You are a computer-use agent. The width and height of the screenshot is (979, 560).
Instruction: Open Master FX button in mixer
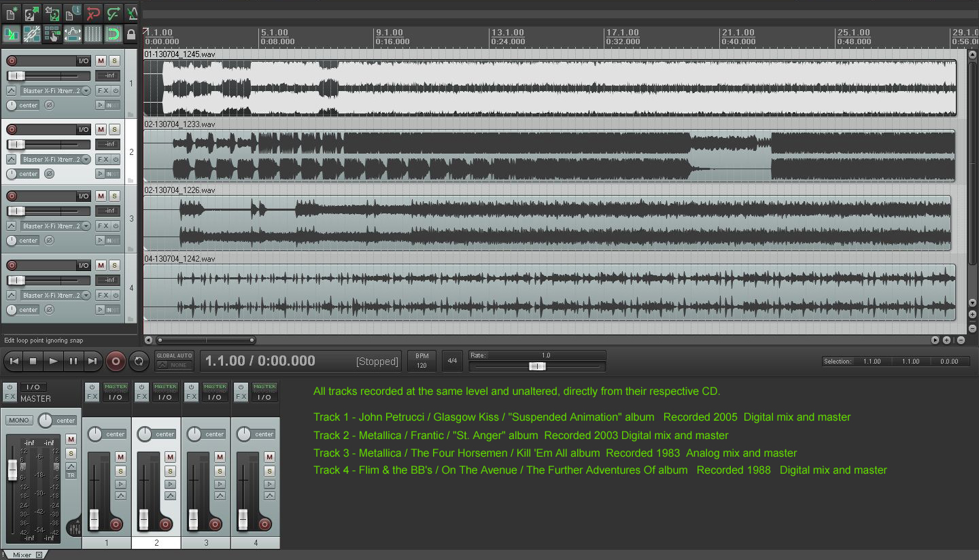coord(10,397)
